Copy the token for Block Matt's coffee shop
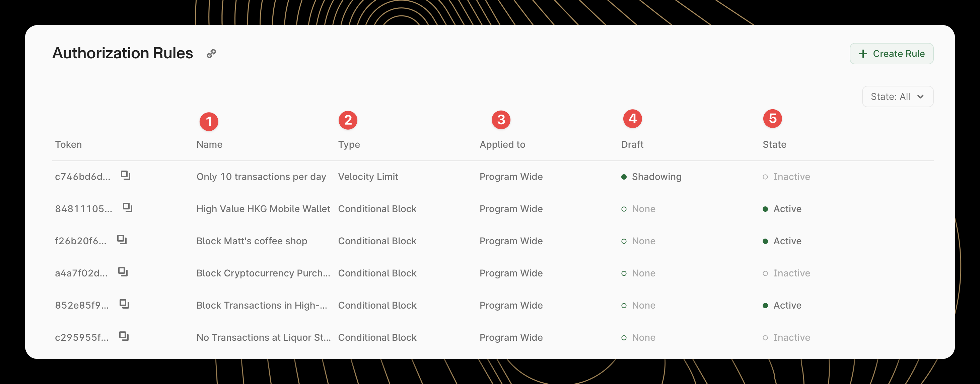 [123, 240]
